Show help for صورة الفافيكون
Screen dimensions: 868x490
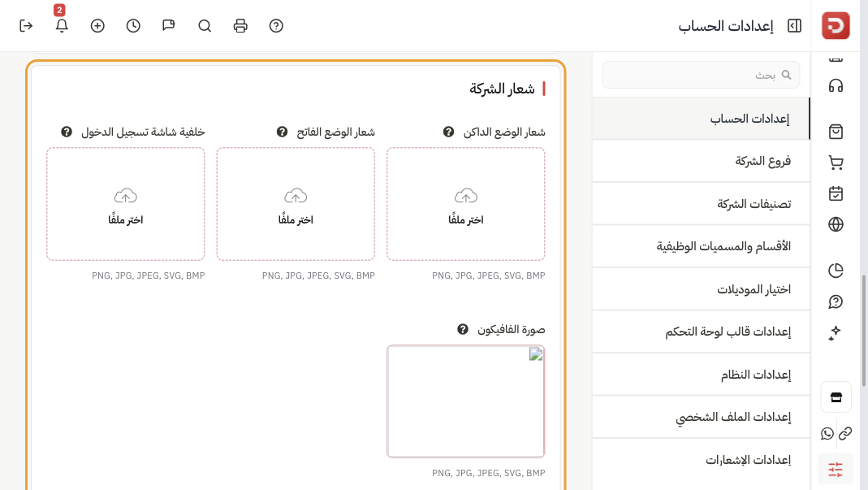coord(463,330)
